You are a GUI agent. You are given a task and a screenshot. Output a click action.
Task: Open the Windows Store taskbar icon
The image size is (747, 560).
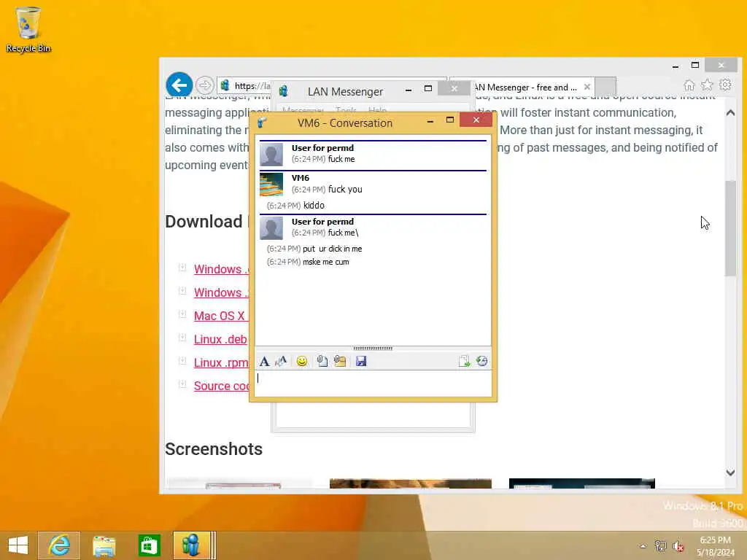[149, 545]
